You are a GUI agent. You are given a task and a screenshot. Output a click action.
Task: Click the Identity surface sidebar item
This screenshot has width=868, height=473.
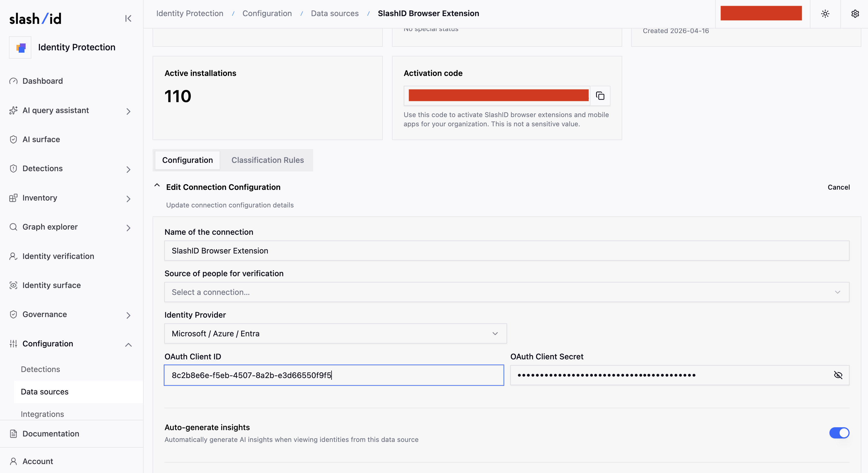(52, 285)
